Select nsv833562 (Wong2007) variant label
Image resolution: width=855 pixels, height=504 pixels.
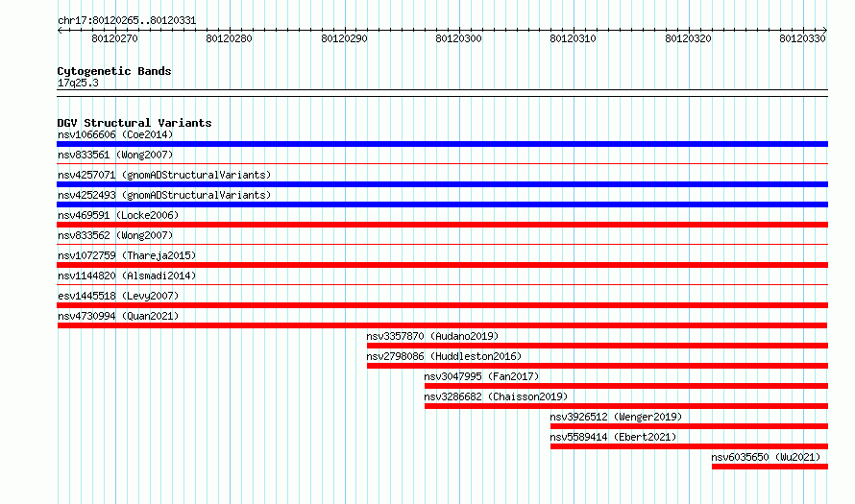pos(115,235)
